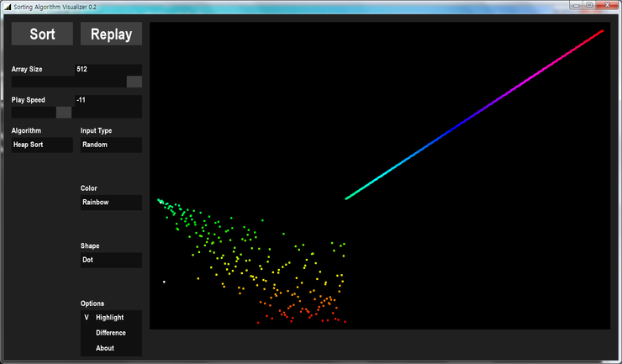Minimize the Sorting Algorithm Visualizer window
Viewport: 622px width, 364px height.
point(577,5)
